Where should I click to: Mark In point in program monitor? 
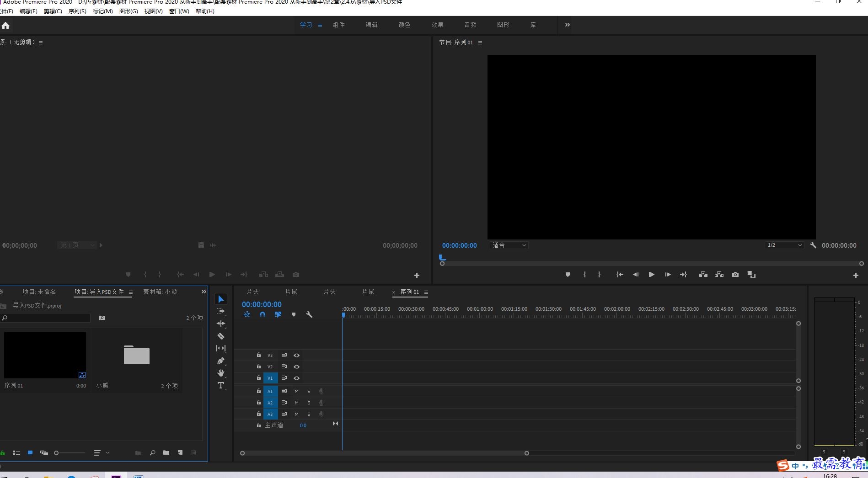[x=584, y=275]
